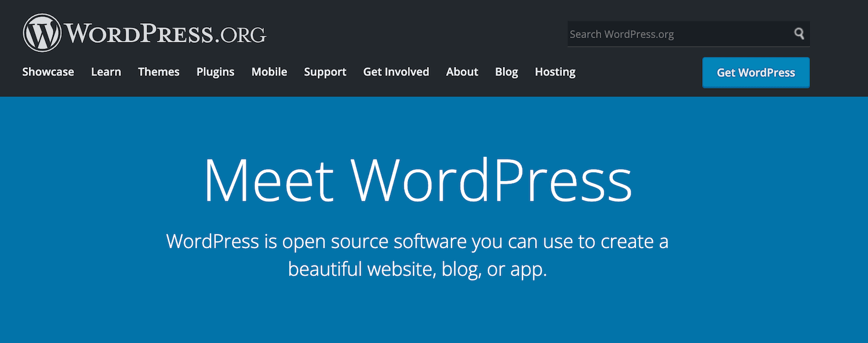Open the Plugins page

pyautogui.click(x=215, y=72)
